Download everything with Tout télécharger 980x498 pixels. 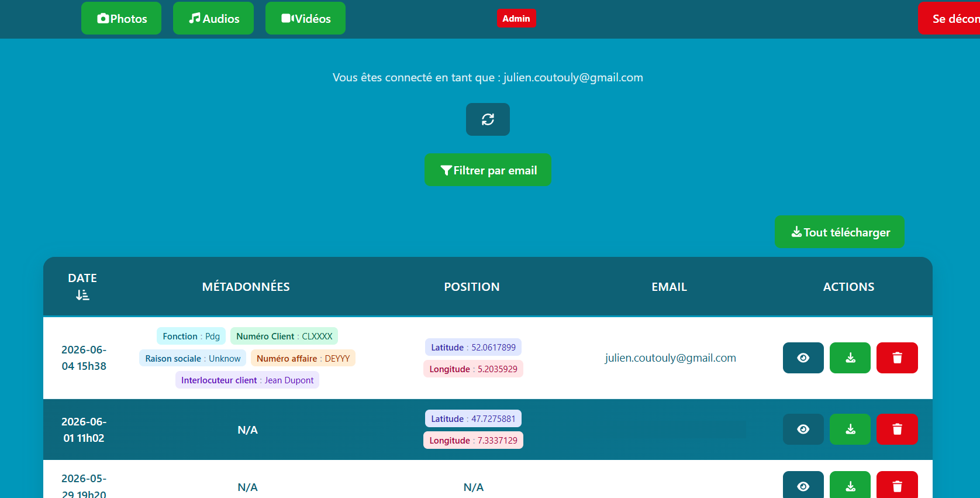tap(840, 232)
